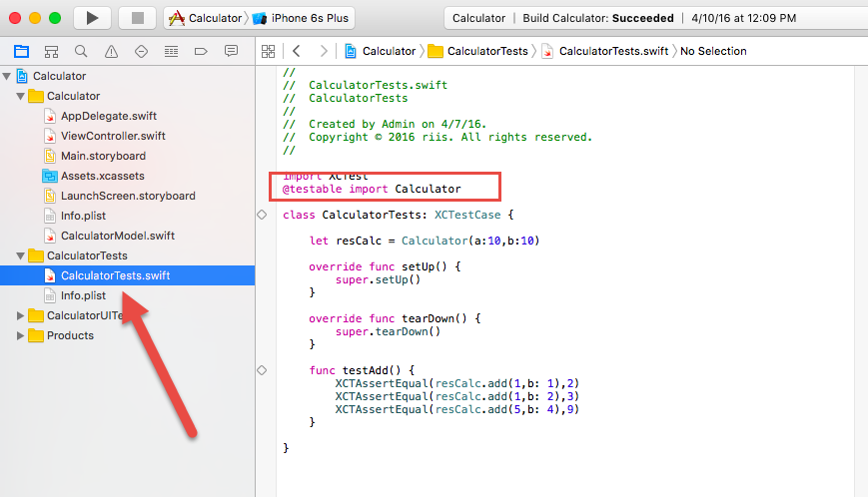Image resolution: width=868 pixels, height=497 pixels.
Task: Open the Debug navigator
Action: [x=171, y=52]
